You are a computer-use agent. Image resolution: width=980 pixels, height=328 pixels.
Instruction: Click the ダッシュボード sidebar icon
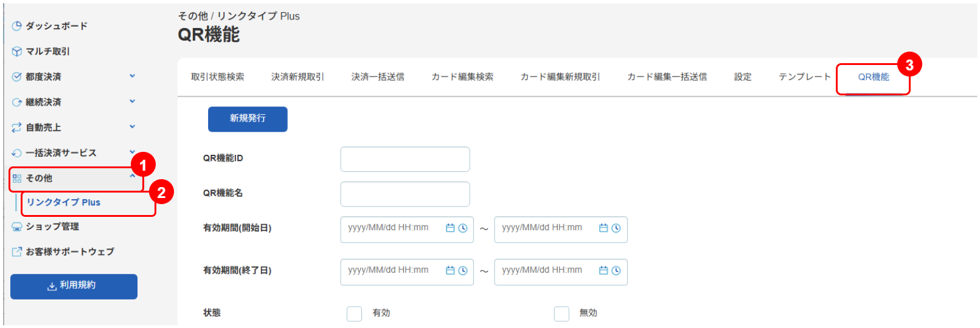(17, 26)
